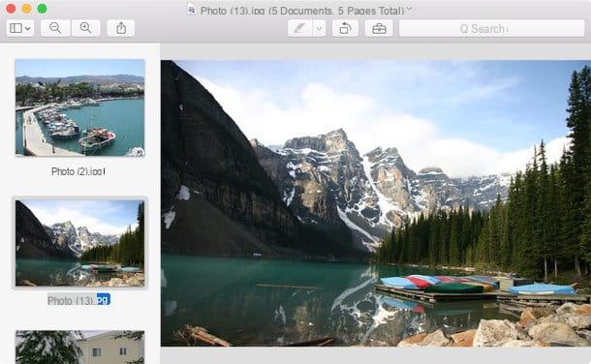Focus the Search field
Image resolution: width=591 pixels, height=364 pixels.
[491, 29]
